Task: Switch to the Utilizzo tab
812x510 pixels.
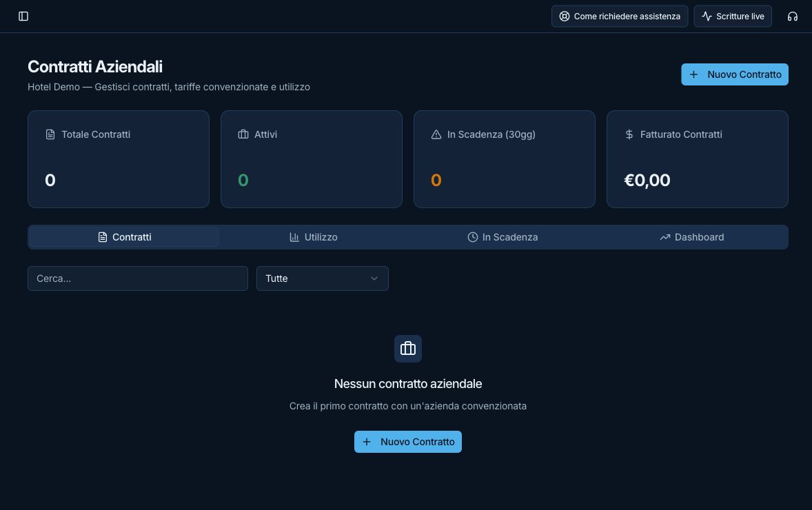Action: (314, 237)
